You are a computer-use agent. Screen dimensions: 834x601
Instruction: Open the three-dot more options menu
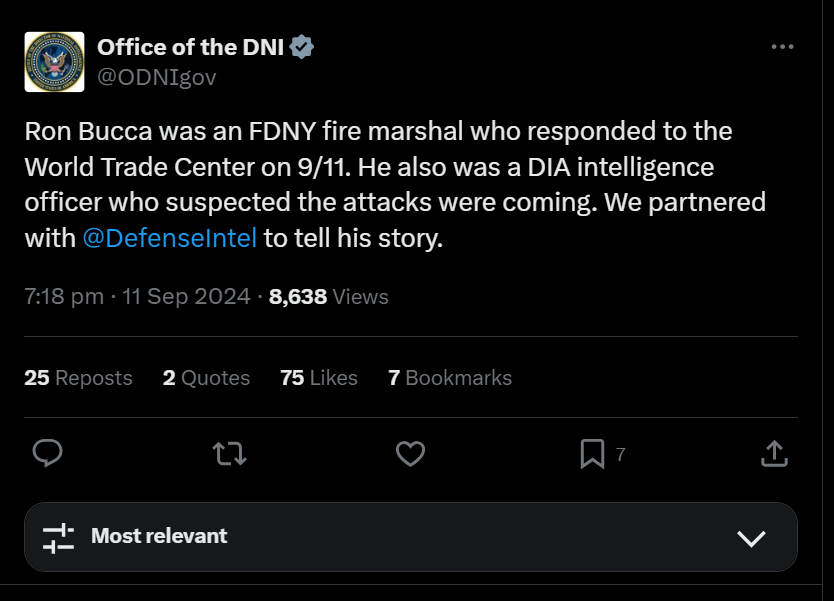[782, 47]
